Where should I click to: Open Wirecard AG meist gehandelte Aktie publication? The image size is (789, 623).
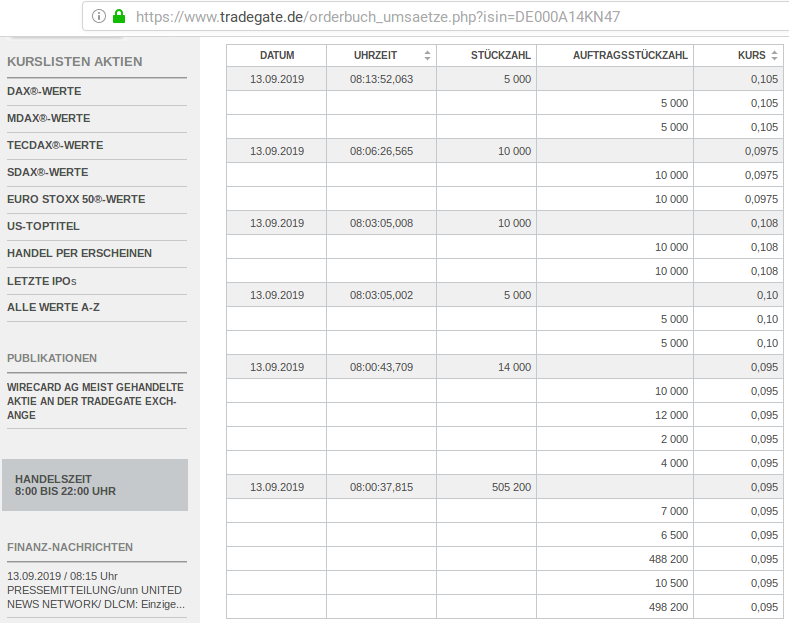tap(95, 401)
